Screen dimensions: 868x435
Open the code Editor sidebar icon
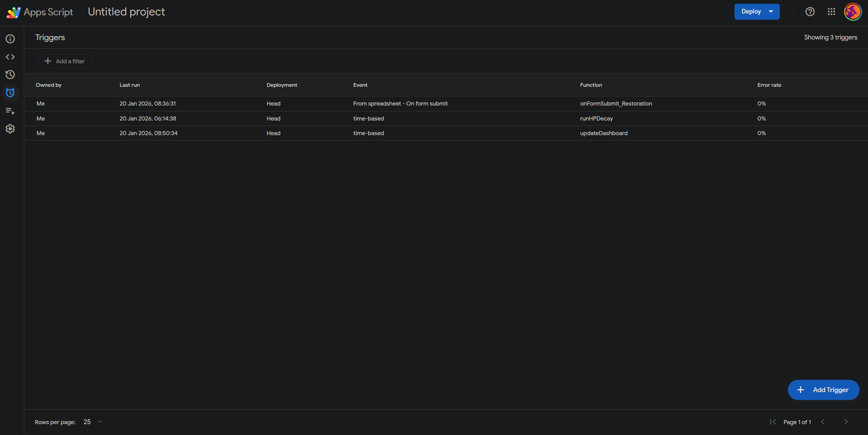pyautogui.click(x=10, y=57)
